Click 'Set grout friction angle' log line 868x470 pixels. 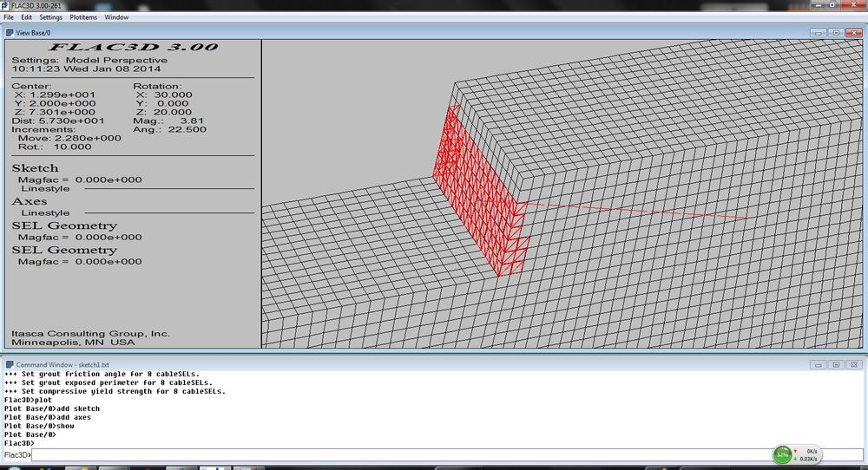[x=102, y=374]
